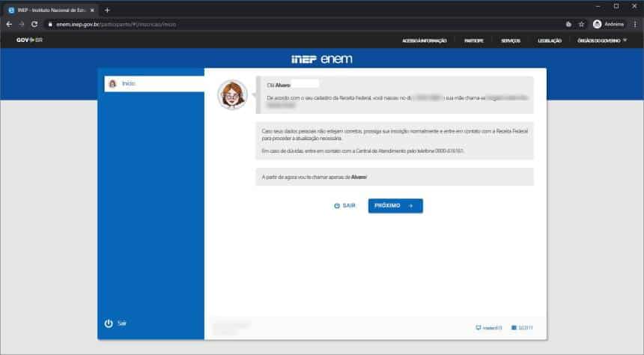The width and height of the screenshot is (644, 355).
Task: Click the GOV.BR logo
Action: pyautogui.click(x=29, y=40)
